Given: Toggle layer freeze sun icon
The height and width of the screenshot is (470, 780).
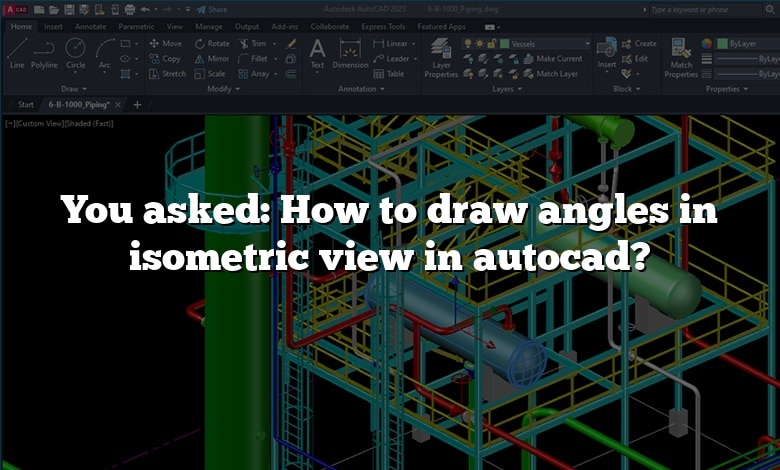Looking at the screenshot, I should pyautogui.click(x=482, y=44).
